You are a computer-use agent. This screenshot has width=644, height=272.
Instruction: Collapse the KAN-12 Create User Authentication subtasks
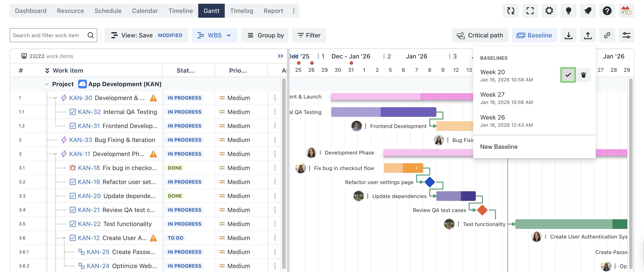click(x=64, y=238)
